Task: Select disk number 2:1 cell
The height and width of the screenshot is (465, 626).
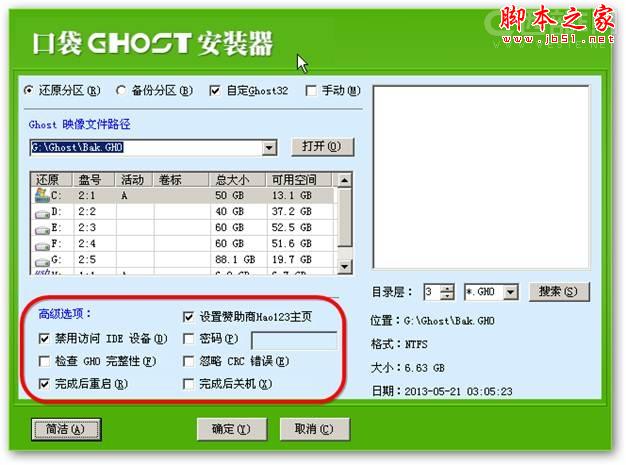Action: pyautogui.click(x=87, y=196)
